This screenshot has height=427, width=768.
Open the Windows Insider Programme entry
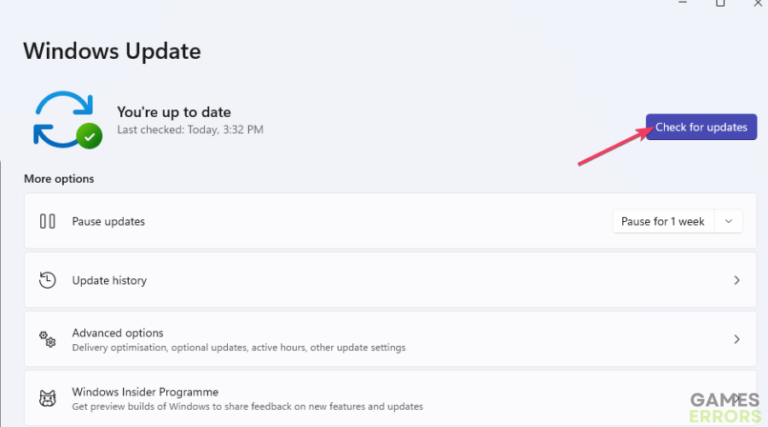145,392
